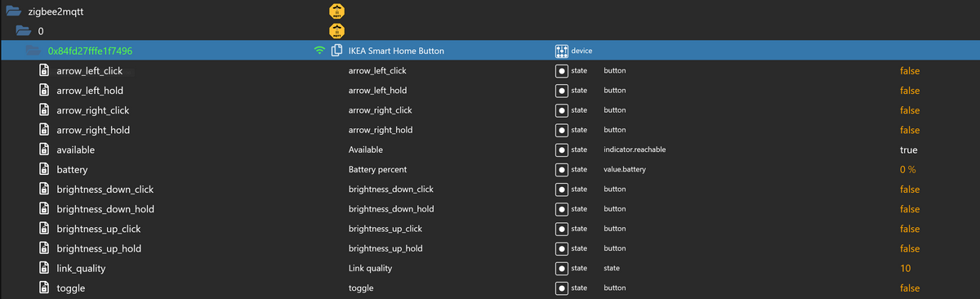
Task: Click state type icon in brightness_up_hold row
Action: tap(561, 248)
